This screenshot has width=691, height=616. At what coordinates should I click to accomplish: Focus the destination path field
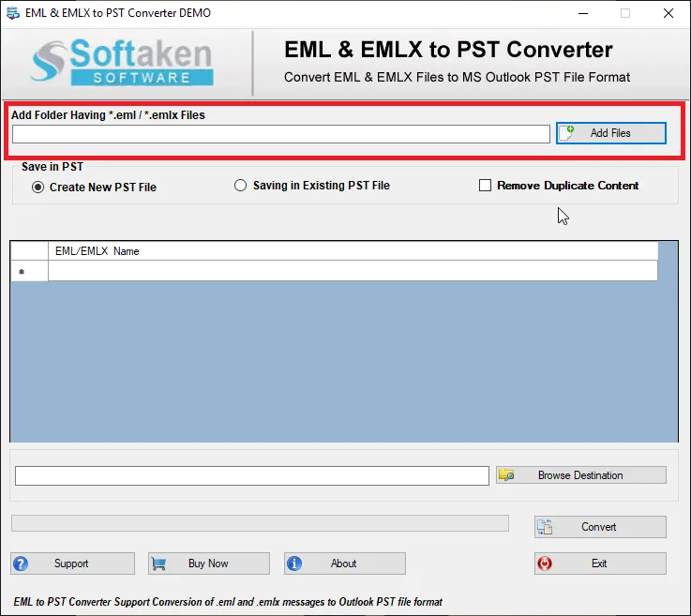click(251, 476)
